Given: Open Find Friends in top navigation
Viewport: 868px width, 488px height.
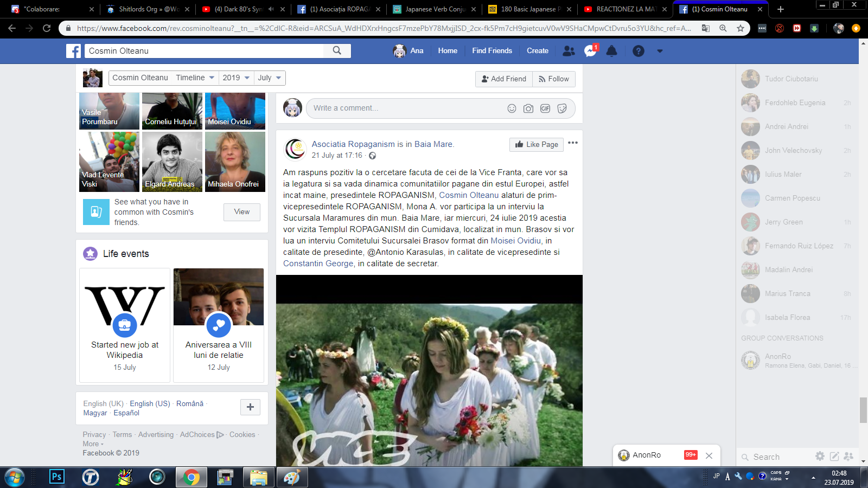Looking at the screenshot, I should [492, 50].
